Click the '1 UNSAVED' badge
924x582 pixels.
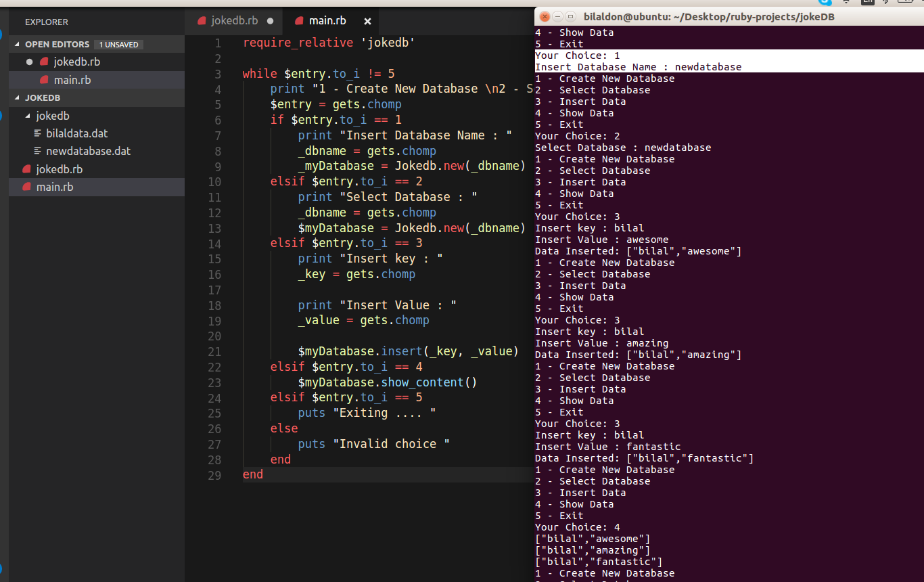coord(118,45)
